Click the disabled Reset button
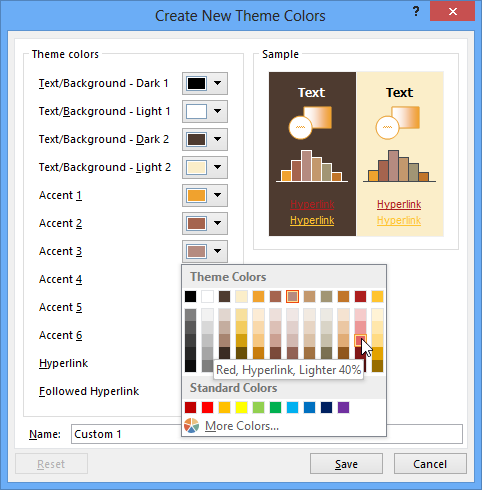The height and width of the screenshot is (490, 482). (51, 464)
